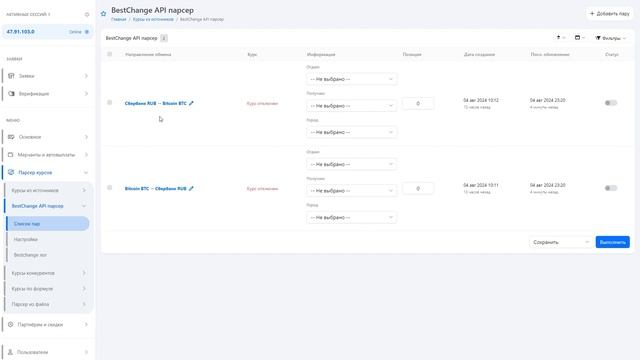The width and height of the screenshot is (640, 360).
Task: Click the Мерчанты и автовыплаты icon
Action: click(x=11, y=155)
